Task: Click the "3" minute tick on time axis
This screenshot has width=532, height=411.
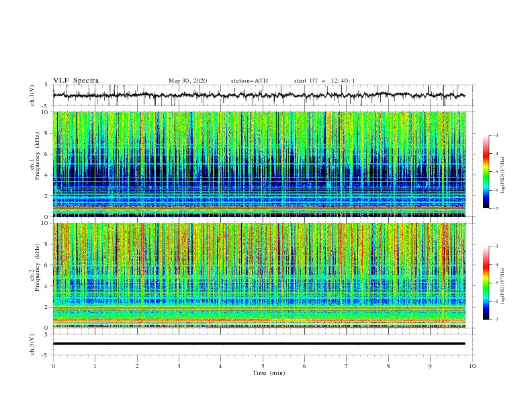Action: pyautogui.click(x=179, y=366)
